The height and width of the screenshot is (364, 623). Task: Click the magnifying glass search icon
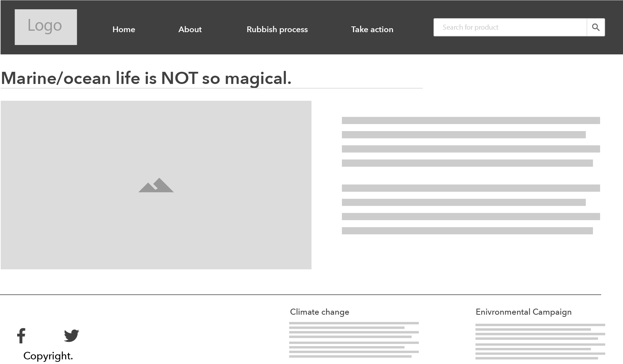coord(595,28)
